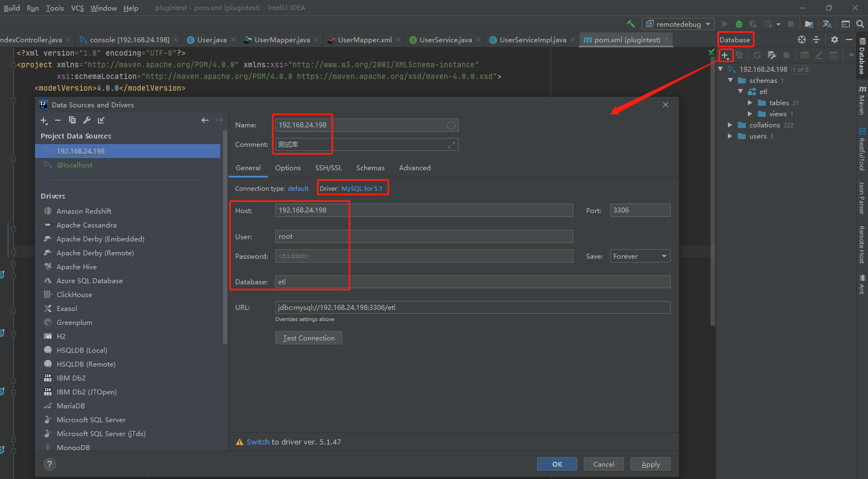Open the VCS menu
868x479 pixels.
(x=77, y=8)
